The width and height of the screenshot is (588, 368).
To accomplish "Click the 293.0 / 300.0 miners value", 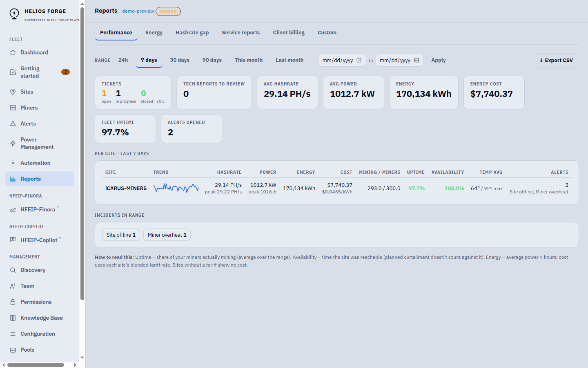I will pyautogui.click(x=384, y=188).
